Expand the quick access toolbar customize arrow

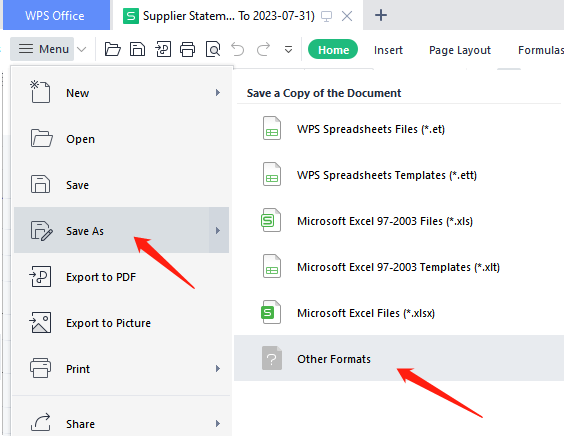[288, 49]
